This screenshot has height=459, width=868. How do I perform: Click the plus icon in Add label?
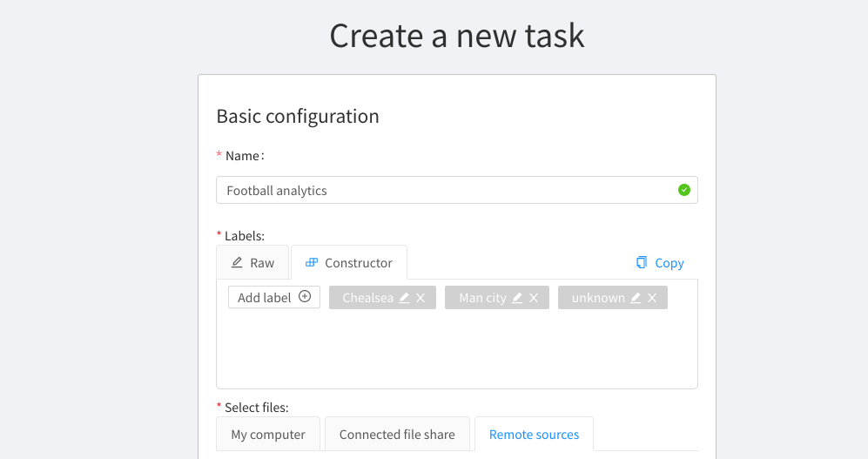(x=305, y=296)
